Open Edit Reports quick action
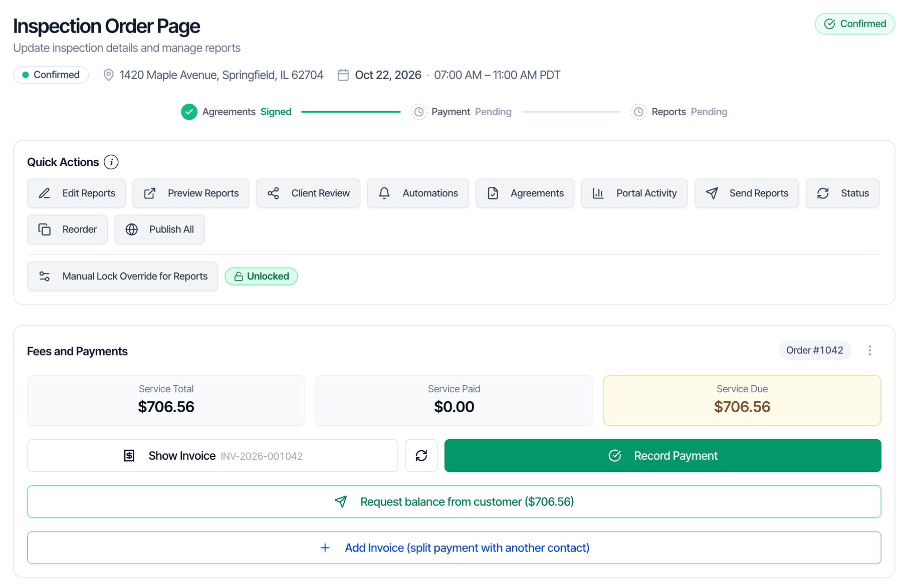This screenshot has width=902, height=588. pyautogui.click(x=77, y=193)
